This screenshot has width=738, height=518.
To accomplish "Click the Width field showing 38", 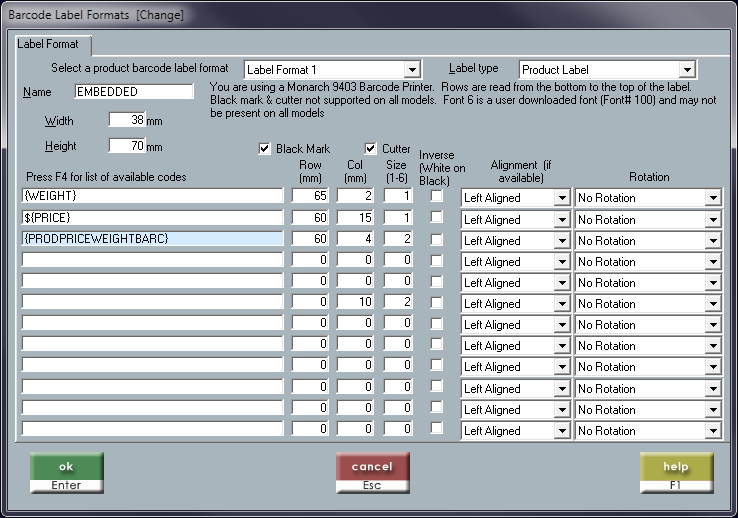I will [127, 120].
